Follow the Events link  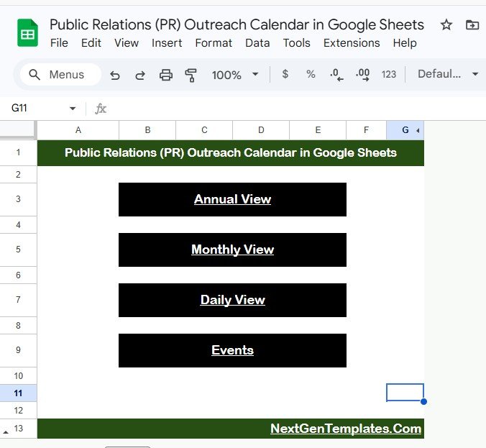(x=232, y=350)
